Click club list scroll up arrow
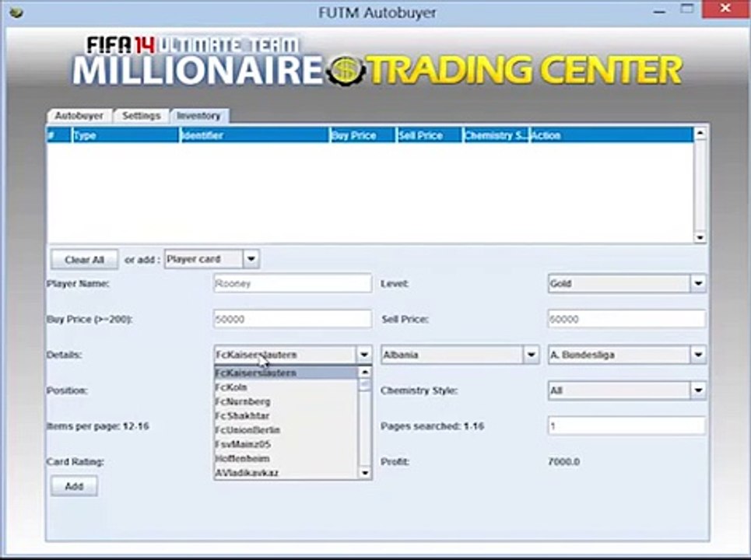The height and width of the screenshot is (560, 751). pyautogui.click(x=365, y=373)
